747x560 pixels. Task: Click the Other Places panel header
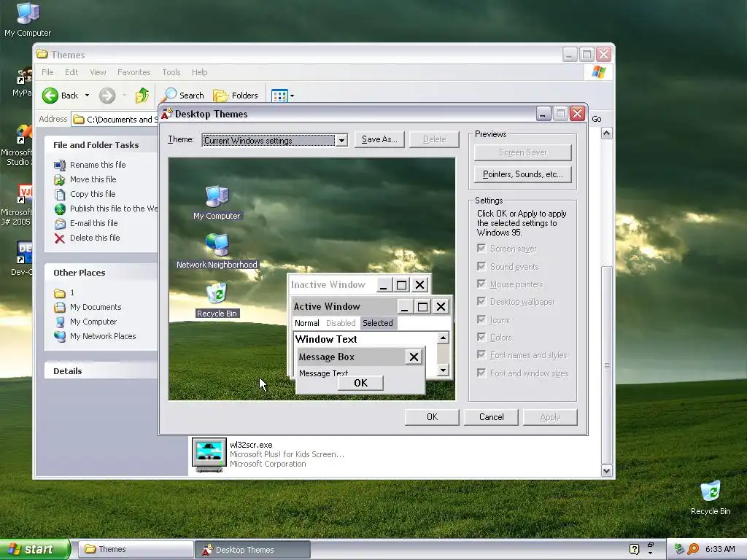[x=101, y=273]
